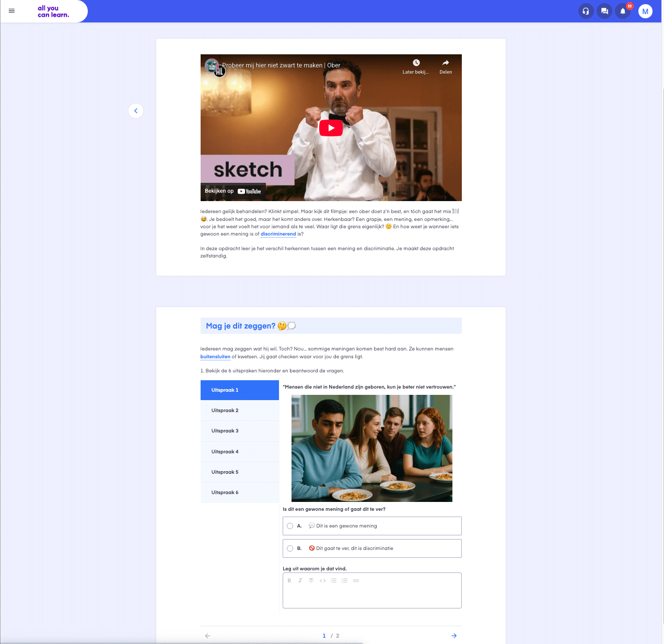Screen dimensions: 664x644
Task: Click the bold formatting icon
Action: pyautogui.click(x=289, y=580)
